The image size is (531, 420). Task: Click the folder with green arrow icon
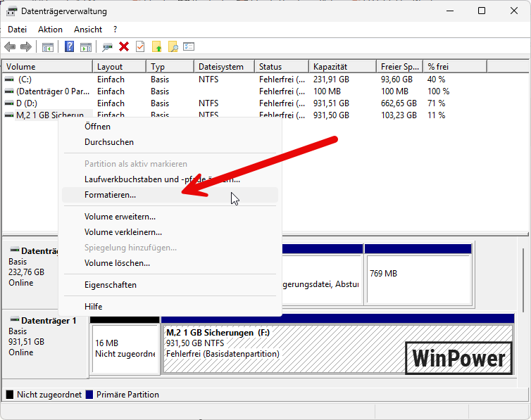tap(157, 47)
